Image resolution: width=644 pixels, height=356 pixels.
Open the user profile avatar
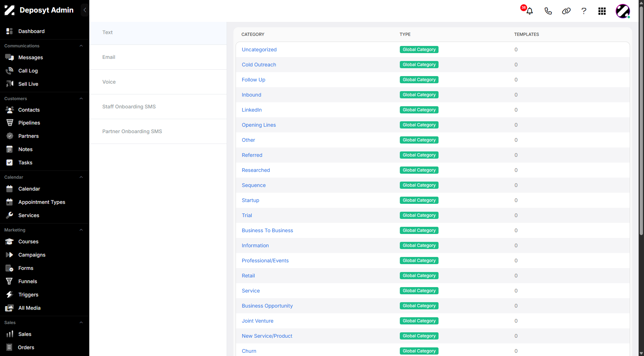coord(623,11)
